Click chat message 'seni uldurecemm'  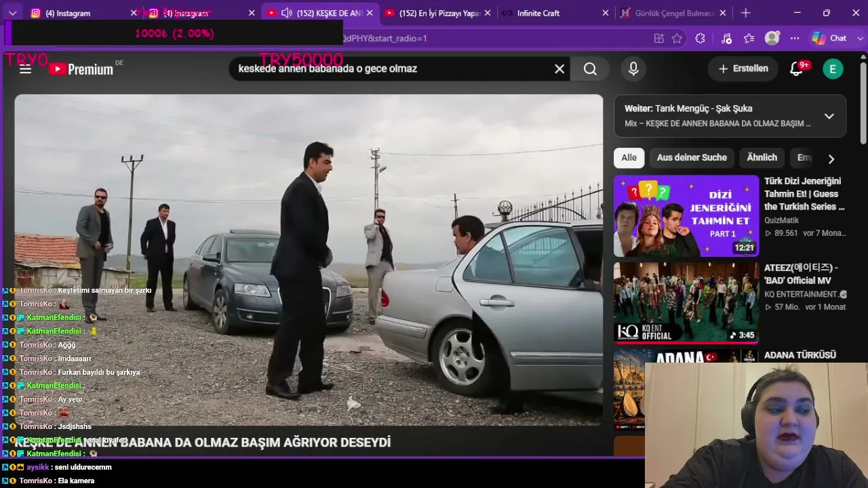pos(83,467)
